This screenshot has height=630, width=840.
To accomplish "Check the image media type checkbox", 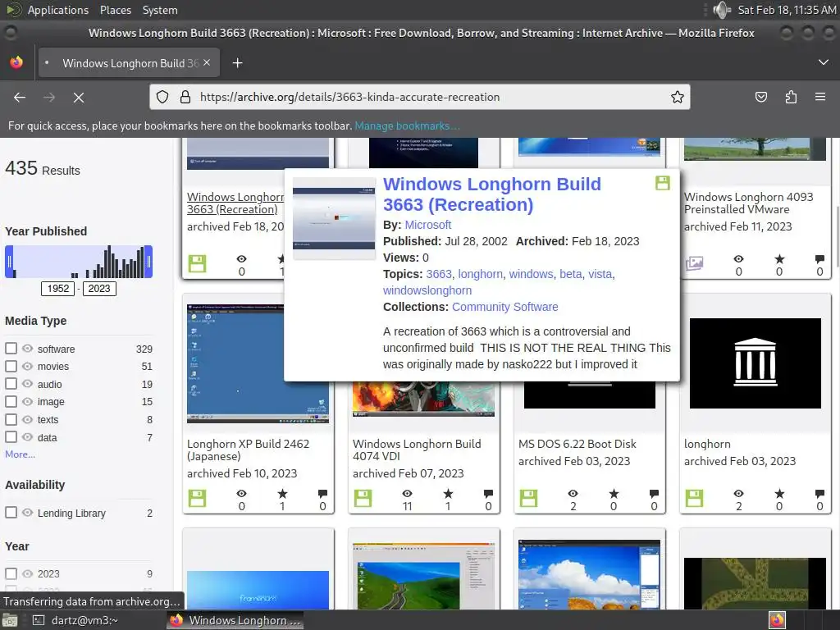I will tap(11, 402).
